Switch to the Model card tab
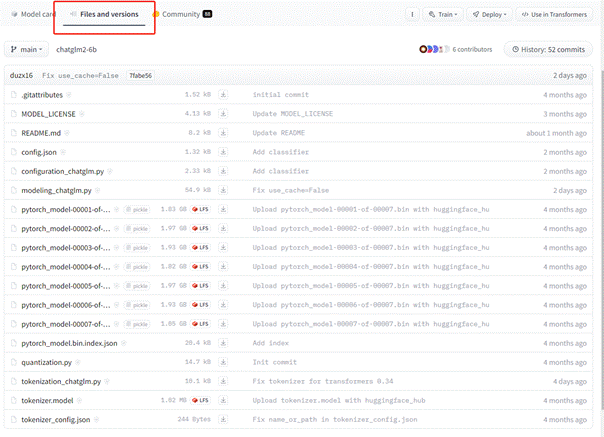604x437 pixels. point(28,15)
